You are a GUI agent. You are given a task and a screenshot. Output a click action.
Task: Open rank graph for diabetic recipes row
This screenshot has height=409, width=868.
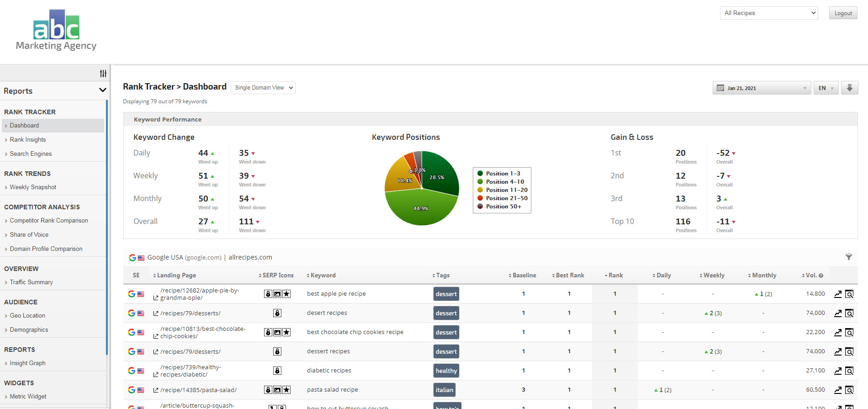tap(838, 371)
